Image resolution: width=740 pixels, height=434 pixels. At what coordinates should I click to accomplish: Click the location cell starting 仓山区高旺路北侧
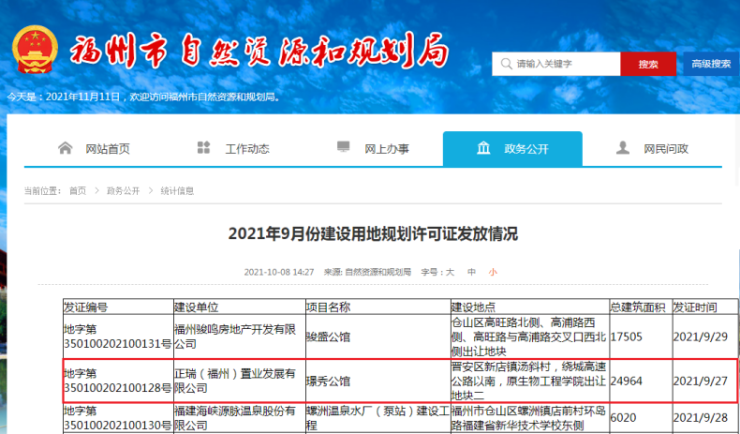pos(529,337)
